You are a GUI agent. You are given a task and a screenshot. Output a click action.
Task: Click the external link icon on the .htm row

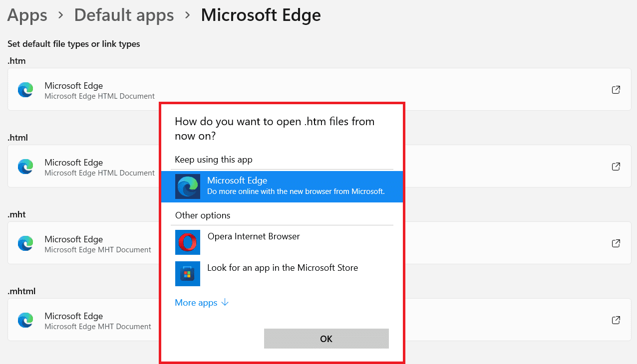tap(616, 90)
